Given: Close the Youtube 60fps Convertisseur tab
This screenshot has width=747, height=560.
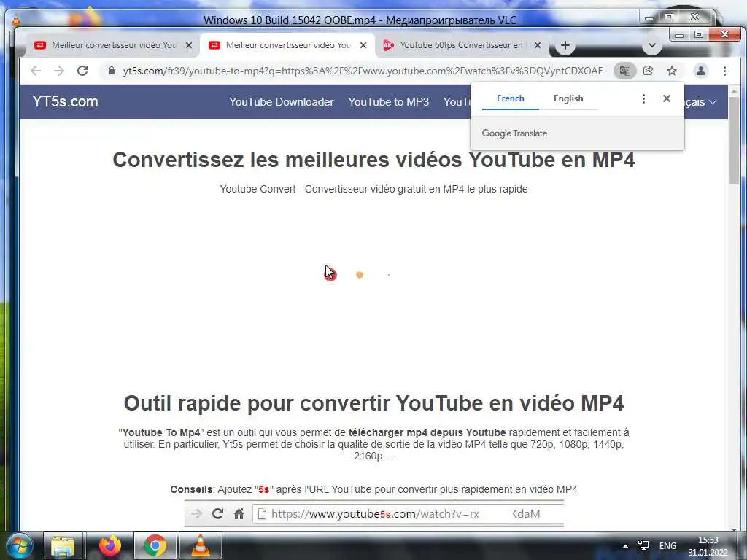Looking at the screenshot, I should pos(538,45).
